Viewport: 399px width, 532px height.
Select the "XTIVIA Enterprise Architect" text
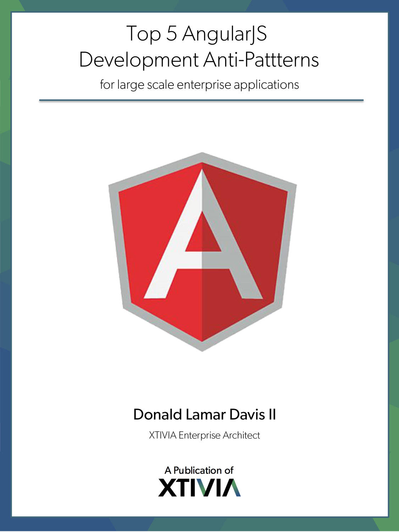click(204, 435)
